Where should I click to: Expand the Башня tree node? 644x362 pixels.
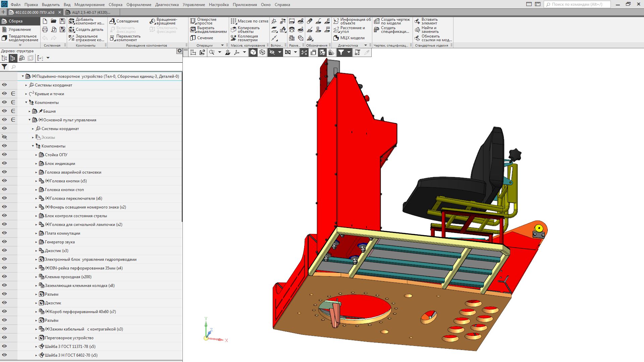[x=30, y=111]
